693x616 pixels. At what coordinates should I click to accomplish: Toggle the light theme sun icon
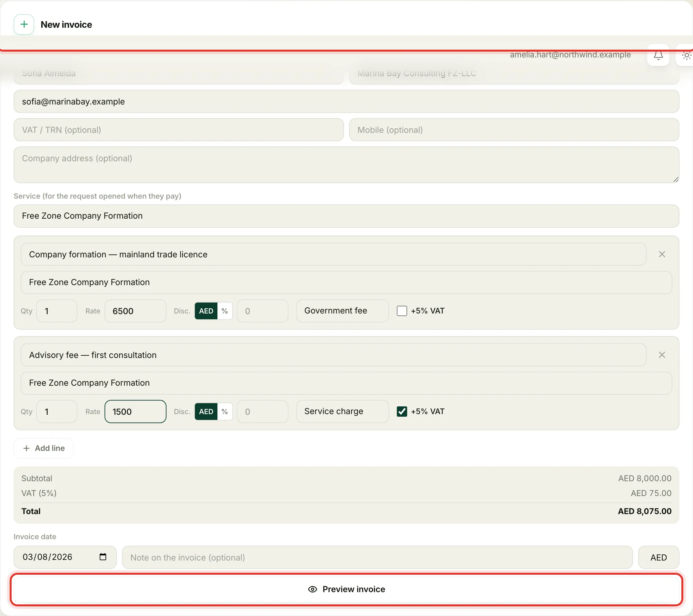[686, 55]
